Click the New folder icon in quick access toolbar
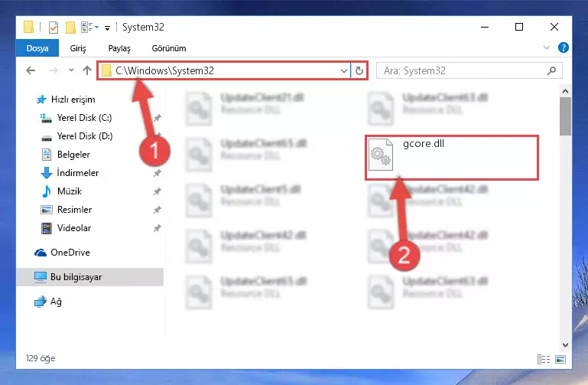Viewport: 588px width, 385px height. (x=70, y=28)
